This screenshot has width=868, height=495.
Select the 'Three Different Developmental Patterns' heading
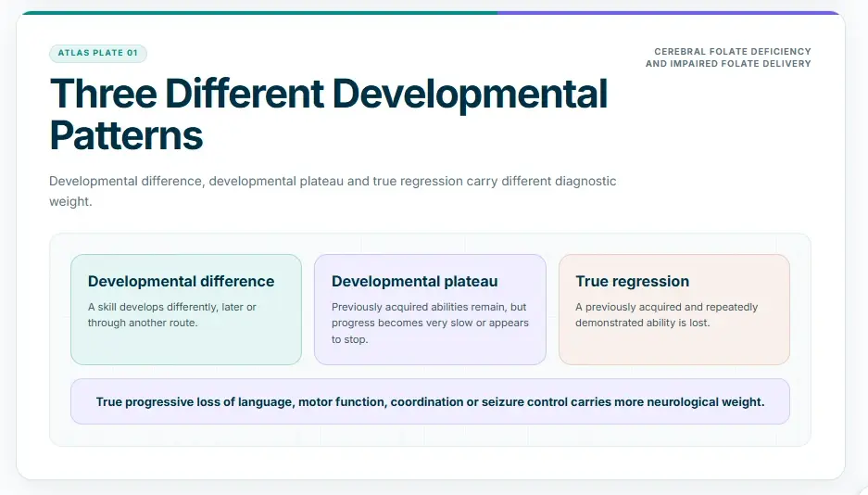click(x=329, y=114)
